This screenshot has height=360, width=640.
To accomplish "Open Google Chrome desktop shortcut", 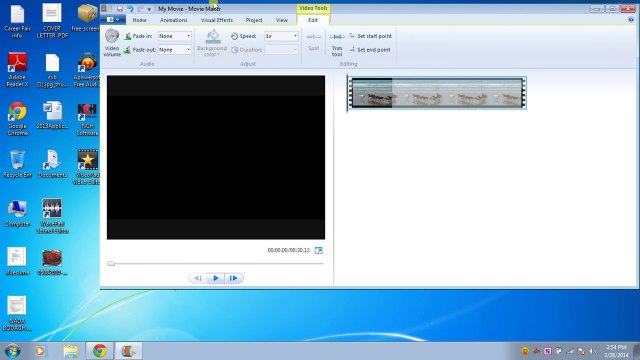I will pos(17,119).
